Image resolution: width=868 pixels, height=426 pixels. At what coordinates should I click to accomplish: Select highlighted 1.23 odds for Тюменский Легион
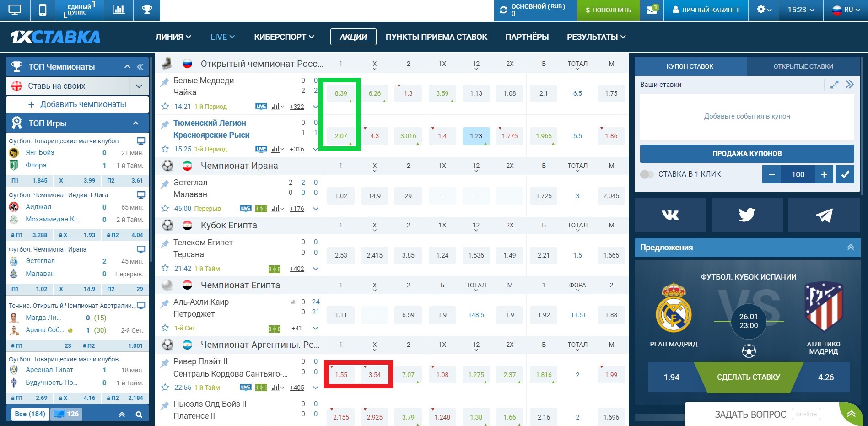point(476,136)
